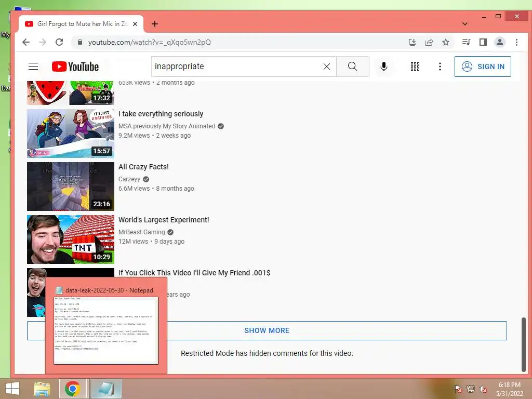The width and height of the screenshot is (532, 399).
Task: Visit the MrBeast Gaming channel
Action: (x=141, y=232)
